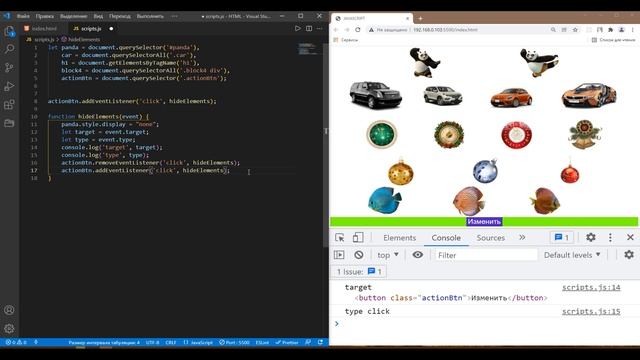The height and width of the screenshot is (360, 640).
Task: Show the console sidebar toggle
Action: click(339, 255)
